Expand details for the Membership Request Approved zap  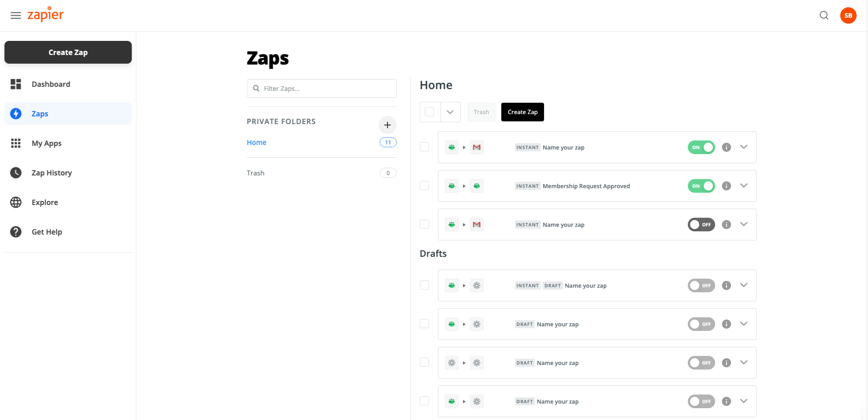(x=744, y=185)
